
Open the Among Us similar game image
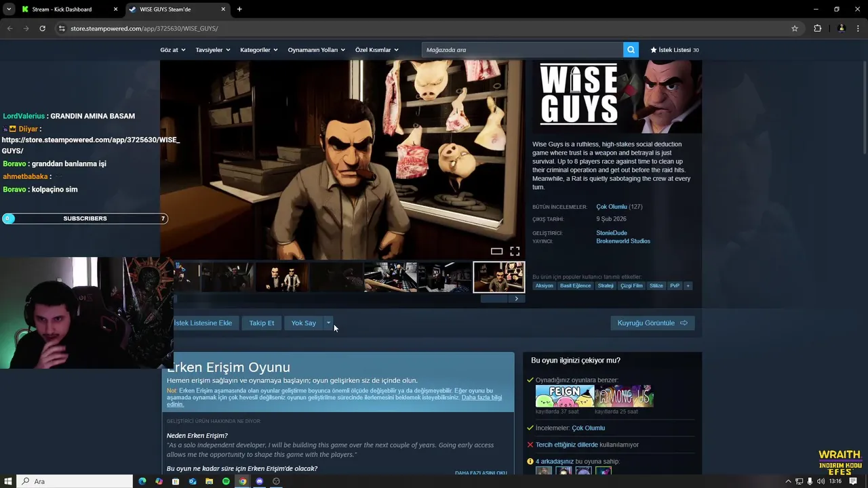pyautogui.click(x=624, y=396)
